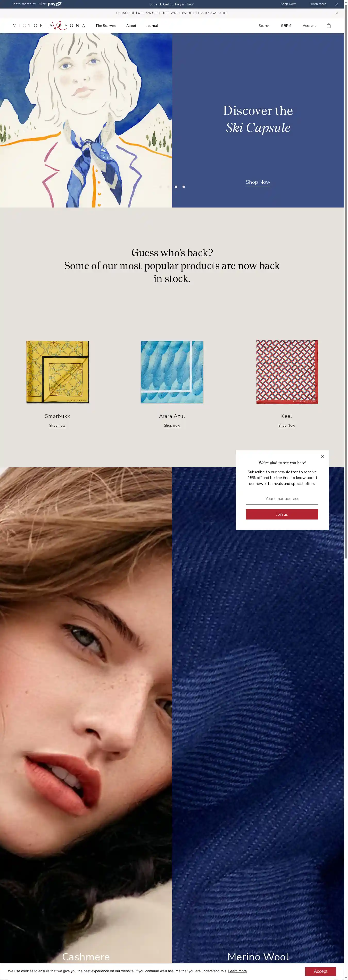Open the GBP £ currency selector
This screenshot has width=348, height=980.
(x=286, y=26)
